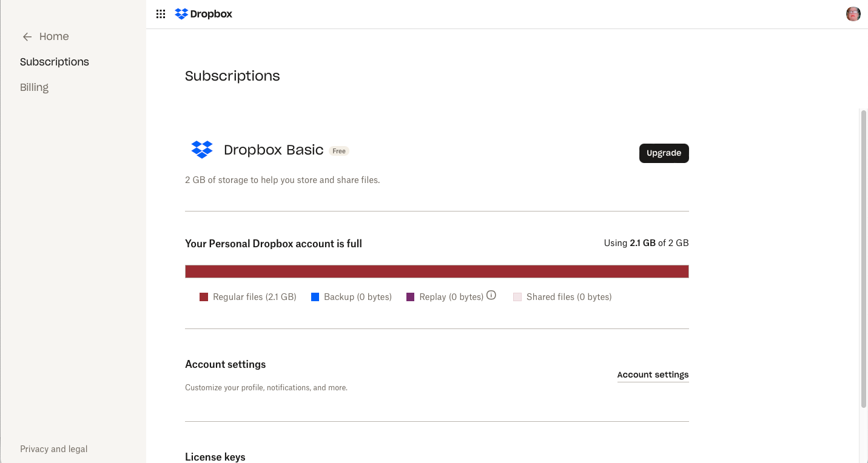This screenshot has height=463, width=868.
Task: Click the Upgrade button
Action: 664,153
